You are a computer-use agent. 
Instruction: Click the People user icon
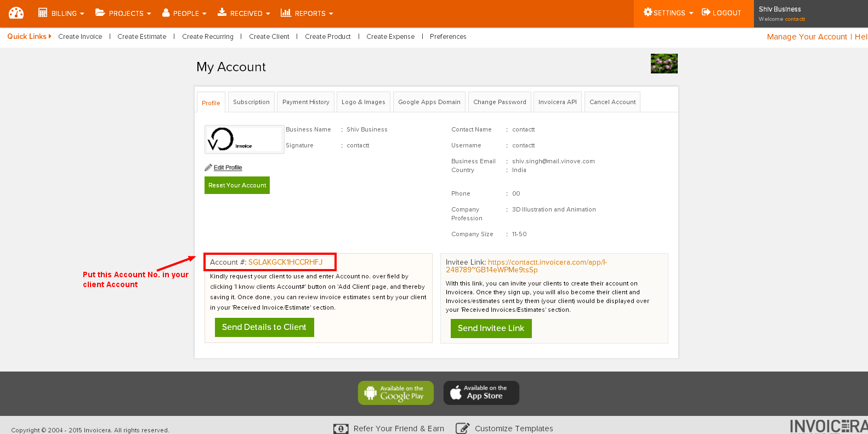coord(166,13)
